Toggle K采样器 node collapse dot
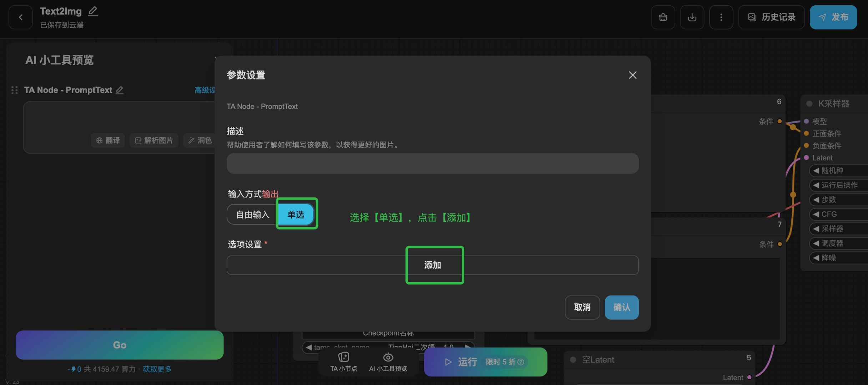Viewport: 868px width, 385px height. (809, 104)
